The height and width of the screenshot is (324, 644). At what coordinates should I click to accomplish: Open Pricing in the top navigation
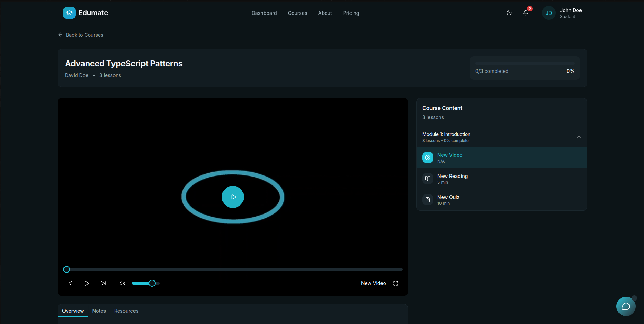pyautogui.click(x=351, y=13)
